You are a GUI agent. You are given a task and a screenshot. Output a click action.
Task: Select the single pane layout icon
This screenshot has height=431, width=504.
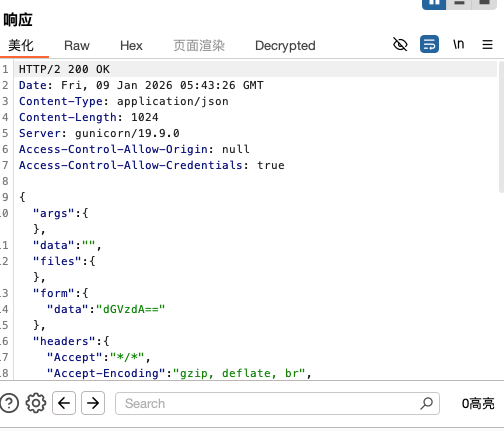pos(484,3)
